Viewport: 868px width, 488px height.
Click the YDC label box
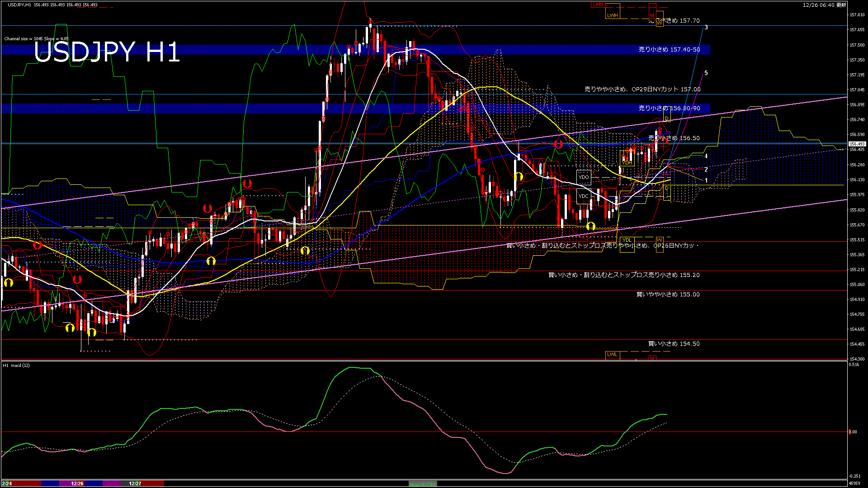click(584, 196)
